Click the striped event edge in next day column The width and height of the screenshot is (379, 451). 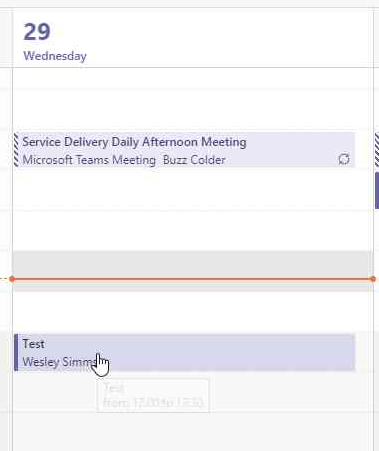pyautogui.click(x=377, y=150)
